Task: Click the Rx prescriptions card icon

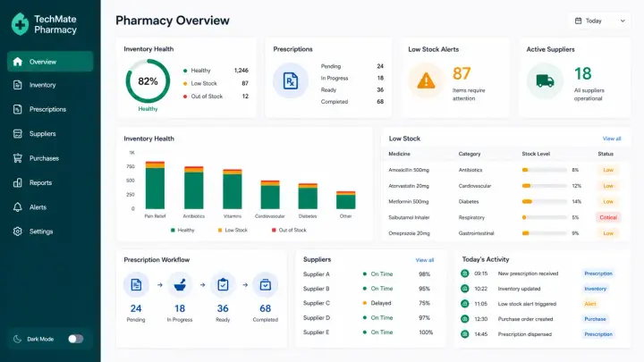Action: (291, 80)
